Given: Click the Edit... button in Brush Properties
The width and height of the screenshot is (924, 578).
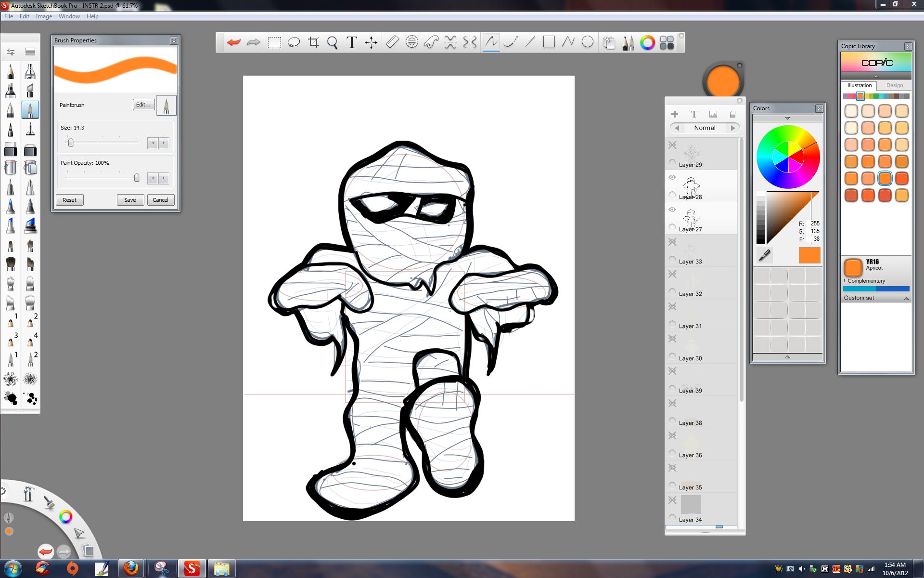Looking at the screenshot, I should coord(143,105).
